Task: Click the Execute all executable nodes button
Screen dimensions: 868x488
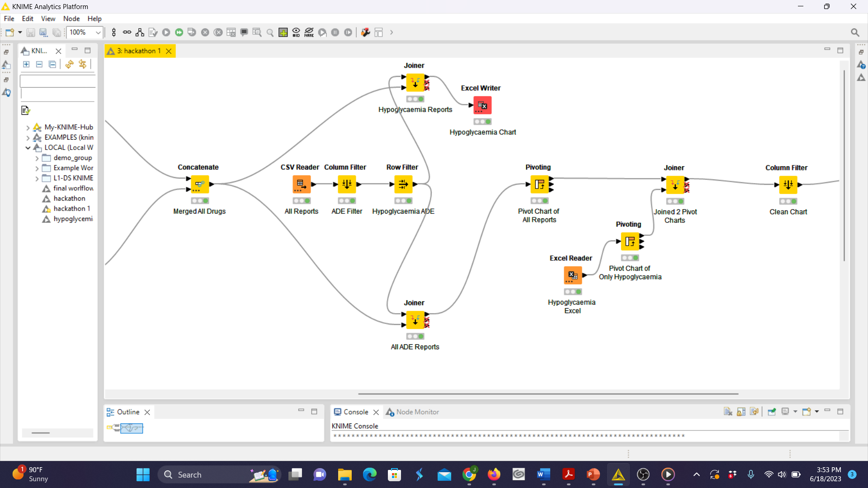Action: pyautogui.click(x=179, y=33)
